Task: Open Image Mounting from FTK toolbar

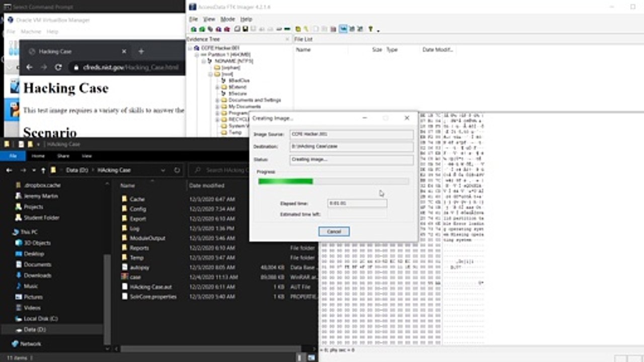Action: (210, 29)
